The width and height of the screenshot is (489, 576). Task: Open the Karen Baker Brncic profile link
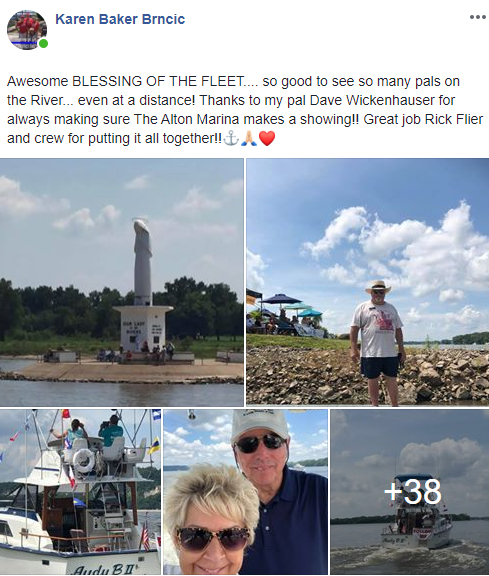coord(120,19)
